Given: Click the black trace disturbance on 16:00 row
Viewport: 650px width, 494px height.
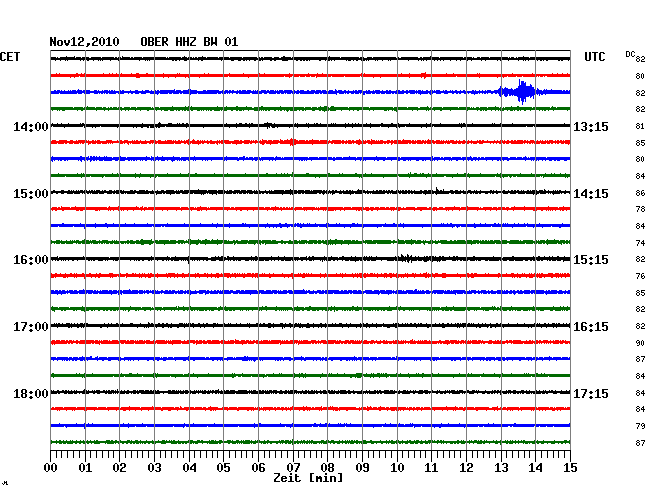Looking at the screenshot, I should point(408,259).
